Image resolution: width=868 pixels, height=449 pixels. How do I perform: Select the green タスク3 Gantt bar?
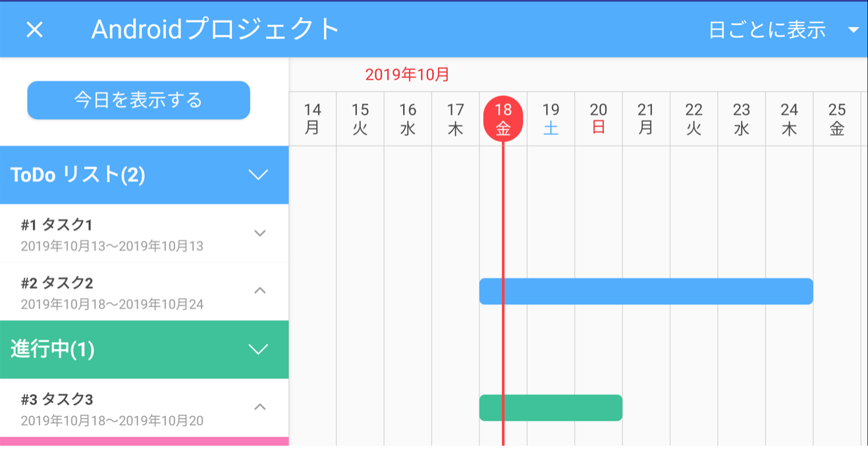[x=550, y=407]
